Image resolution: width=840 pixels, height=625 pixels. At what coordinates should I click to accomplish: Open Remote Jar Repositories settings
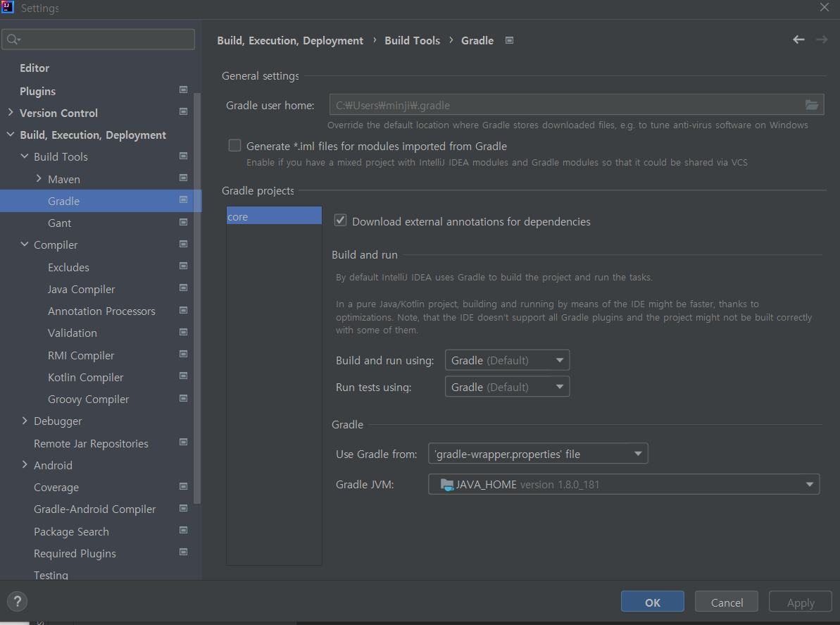pyautogui.click(x=91, y=444)
